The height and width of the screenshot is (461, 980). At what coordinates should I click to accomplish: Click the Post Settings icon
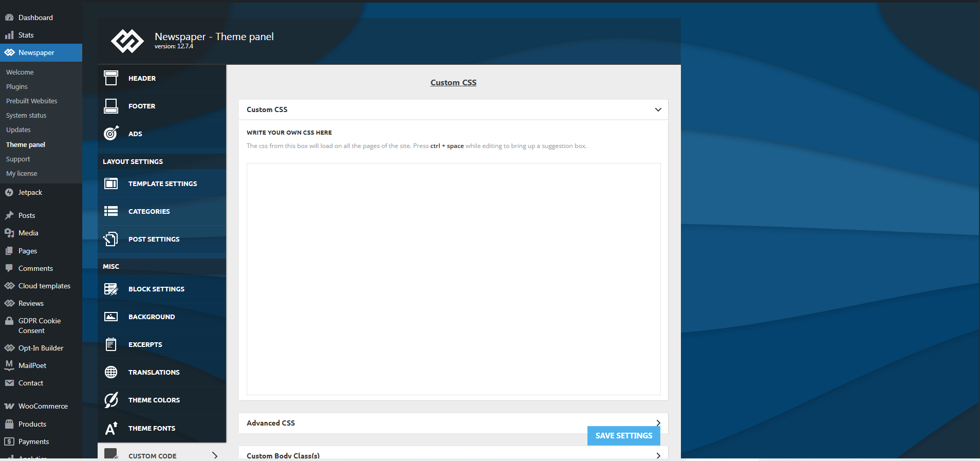[111, 239]
